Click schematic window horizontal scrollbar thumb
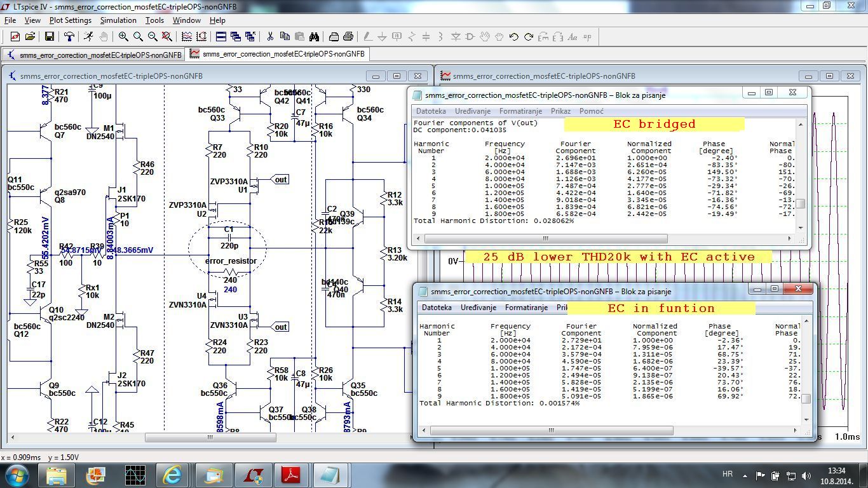The height and width of the screenshot is (488, 868). tap(210, 437)
